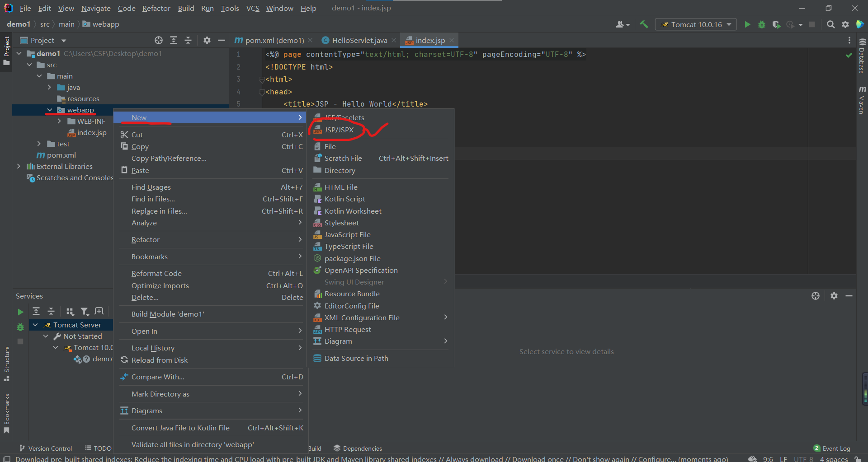Open Structure tool window on left stripe
Screen dimensions: 868x462
coord(6,364)
